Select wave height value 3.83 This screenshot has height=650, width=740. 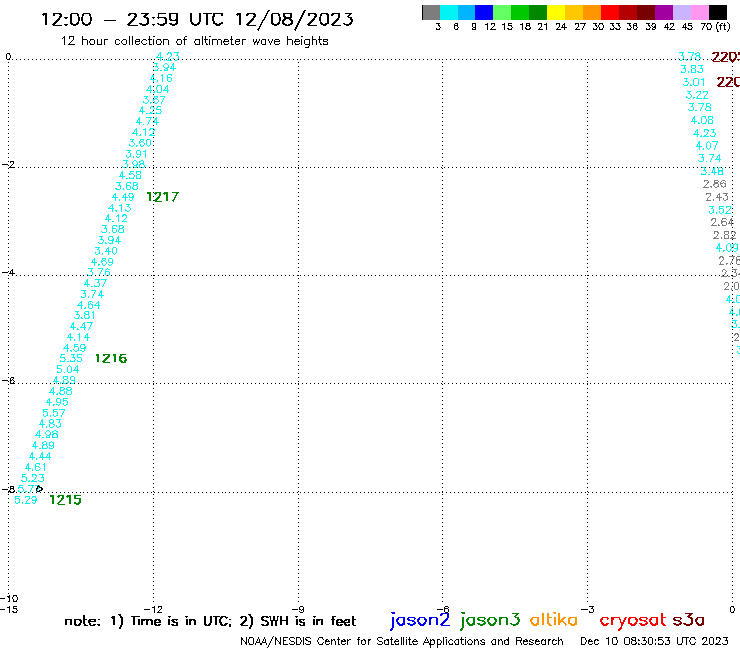tap(692, 69)
